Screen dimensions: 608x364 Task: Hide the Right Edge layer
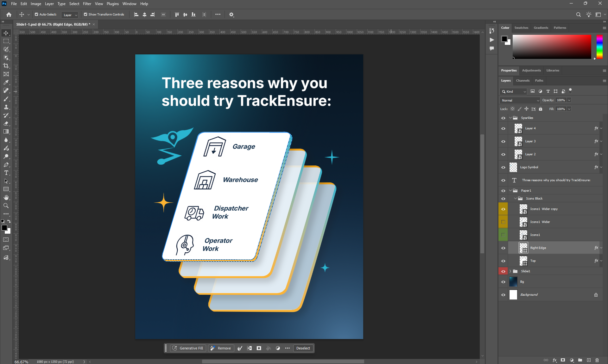[x=503, y=248]
